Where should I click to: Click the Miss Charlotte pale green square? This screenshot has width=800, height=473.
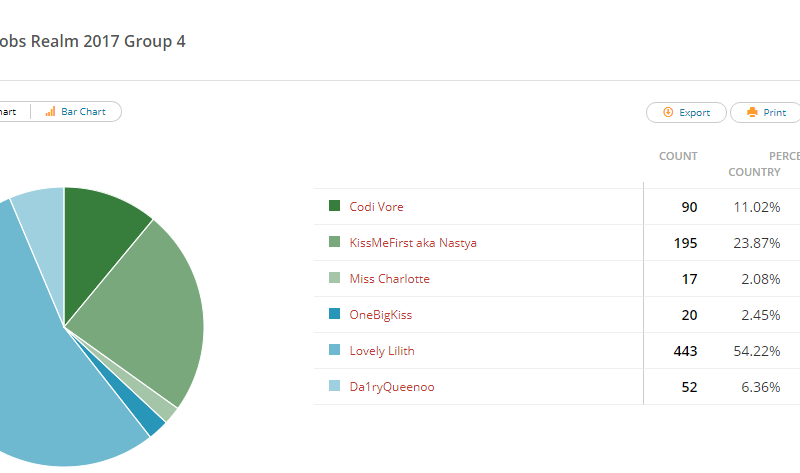[334, 278]
